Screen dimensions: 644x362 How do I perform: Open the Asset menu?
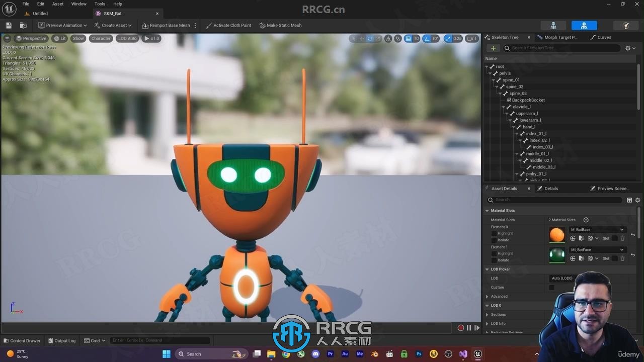click(58, 4)
